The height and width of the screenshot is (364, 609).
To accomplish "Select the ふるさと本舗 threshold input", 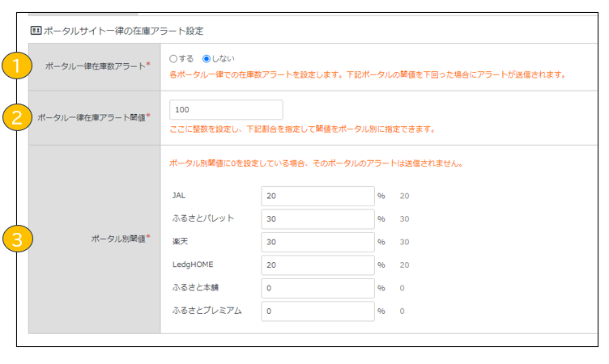I will [317, 288].
